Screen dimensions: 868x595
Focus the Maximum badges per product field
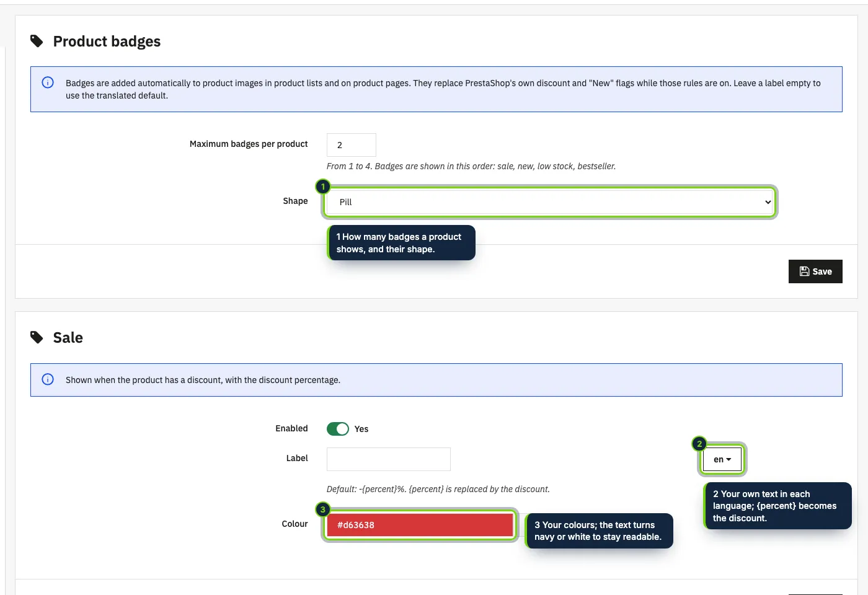point(352,145)
